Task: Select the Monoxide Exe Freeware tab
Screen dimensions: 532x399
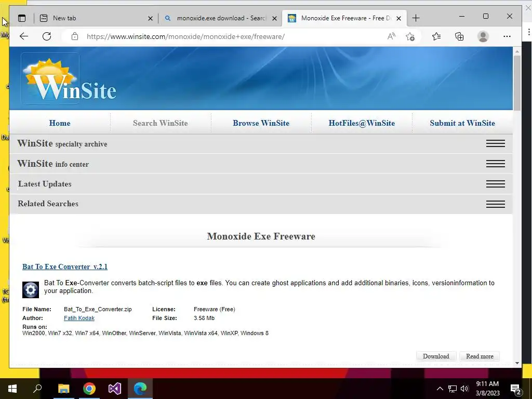Action: [x=344, y=18]
